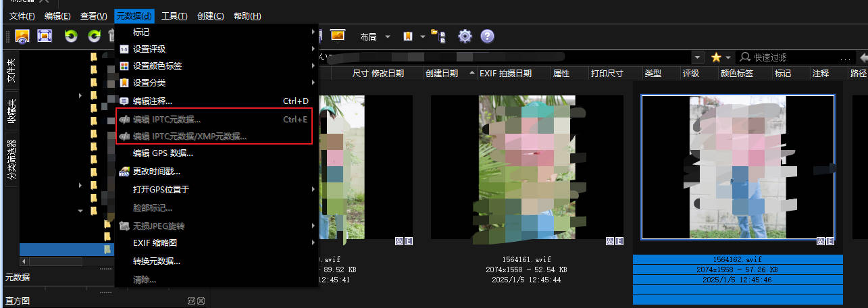Select the 1564161.avif thumbnail

(527, 167)
